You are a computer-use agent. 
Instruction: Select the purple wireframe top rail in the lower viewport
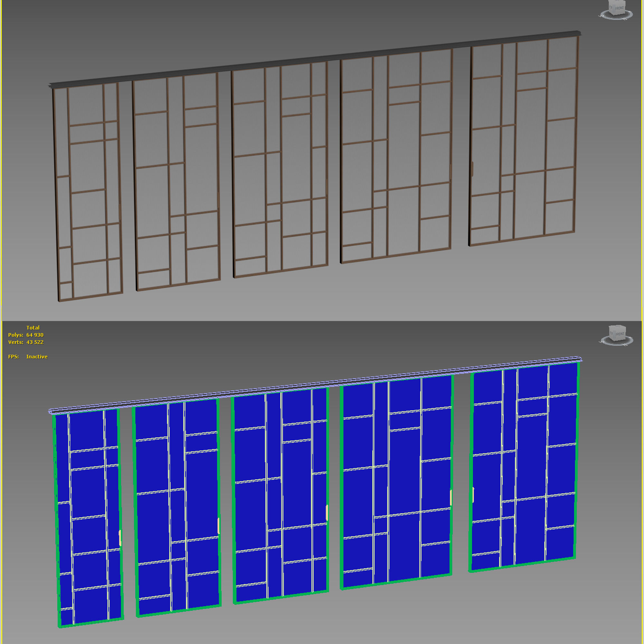[315, 385]
